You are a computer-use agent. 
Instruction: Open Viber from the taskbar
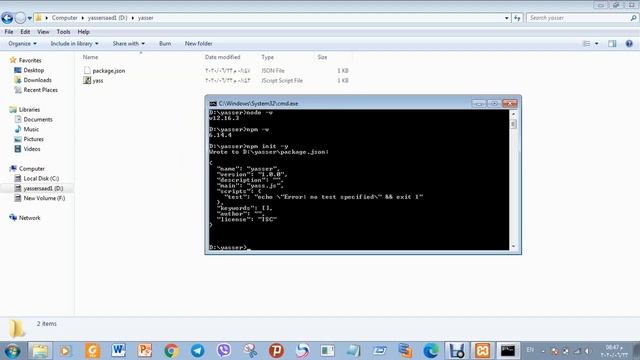[x=223, y=351]
